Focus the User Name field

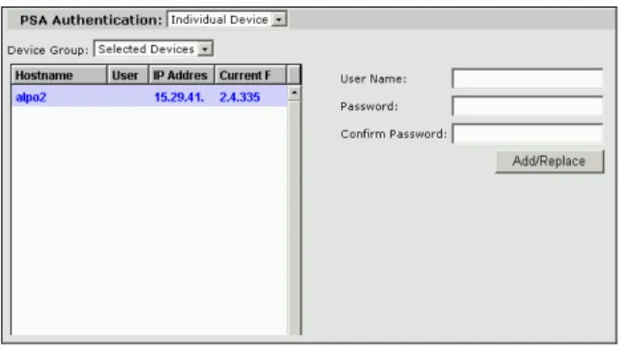(x=528, y=79)
